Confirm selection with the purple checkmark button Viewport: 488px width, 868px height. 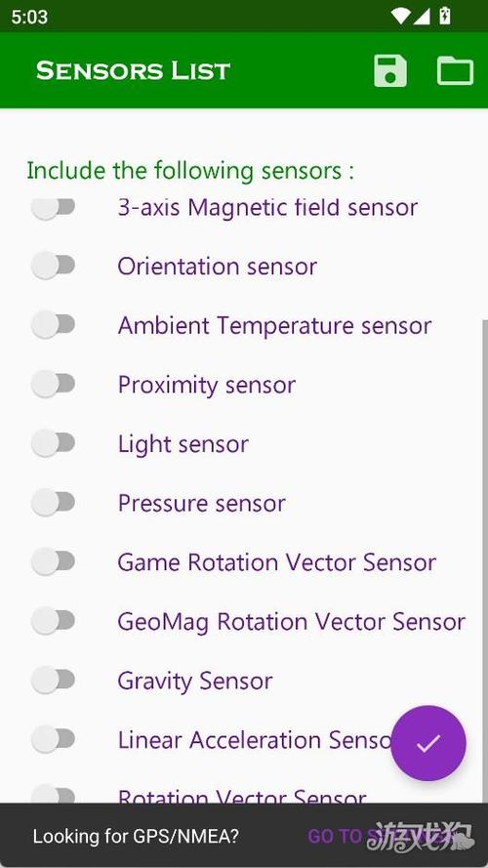[x=428, y=743]
